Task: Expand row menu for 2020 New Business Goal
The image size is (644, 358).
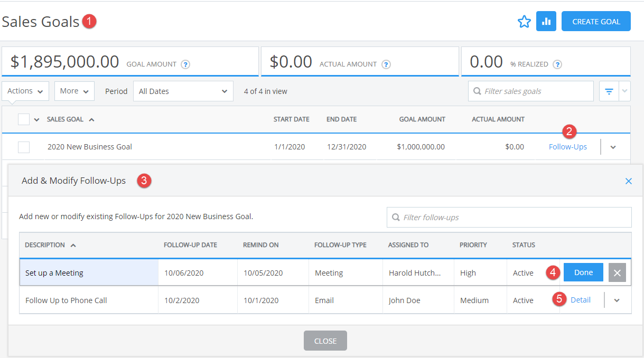Action: click(x=613, y=147)
